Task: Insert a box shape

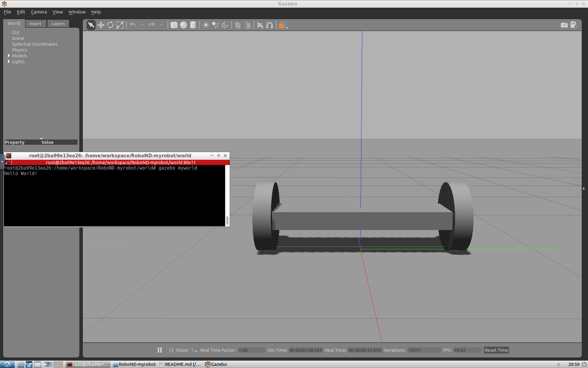Action: click(x=174, y=25)
